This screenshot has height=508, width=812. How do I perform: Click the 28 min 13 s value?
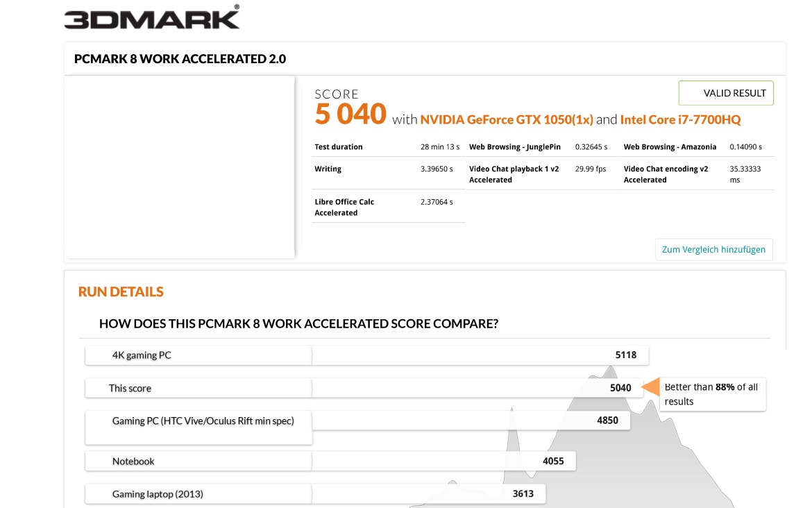pyautogui.click(x=440, y=147)
